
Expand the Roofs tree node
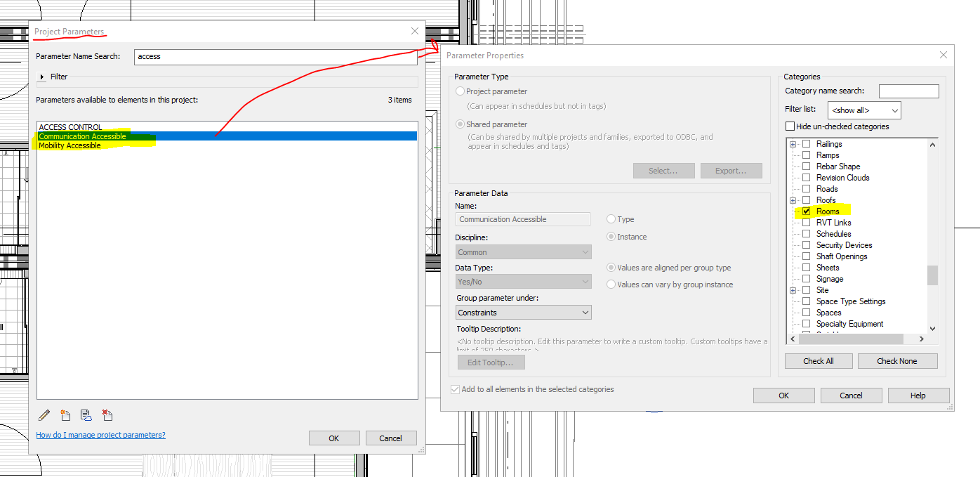793,200
